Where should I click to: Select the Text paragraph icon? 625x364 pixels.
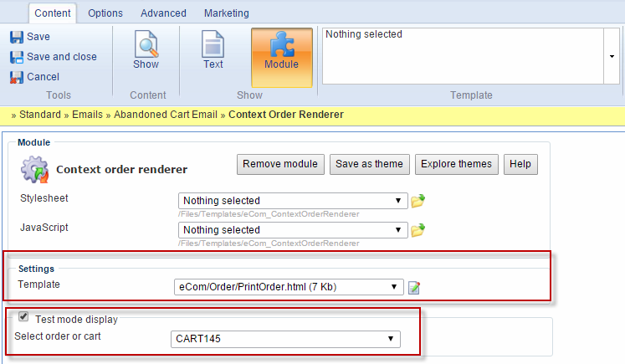(213, 44)
